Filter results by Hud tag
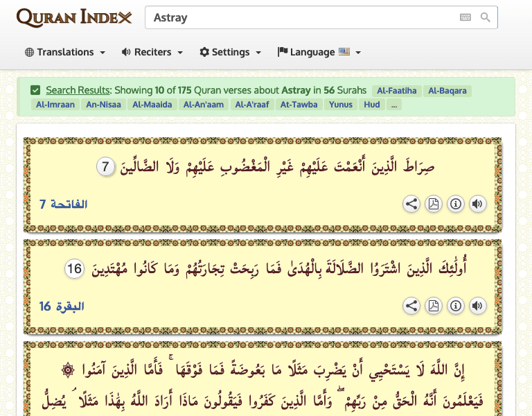The height and width of the screenshot is (416, 532). (372, 105)
